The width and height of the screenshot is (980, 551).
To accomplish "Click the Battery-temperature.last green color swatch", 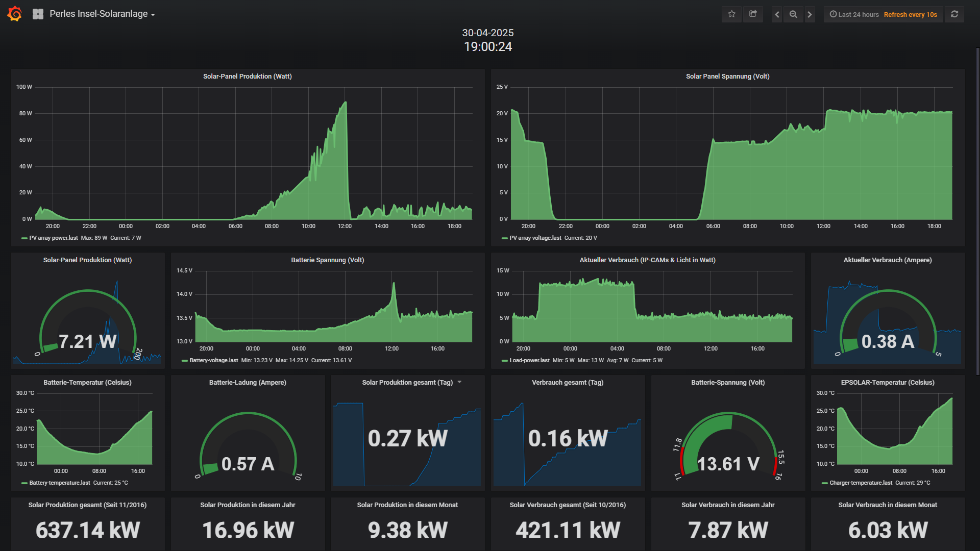I will click(x=24, y=483).
